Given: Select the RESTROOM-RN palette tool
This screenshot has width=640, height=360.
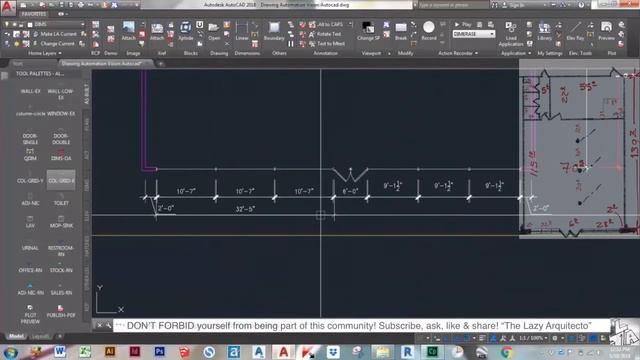Looking at the screenshot, I should tap(61, 251).
